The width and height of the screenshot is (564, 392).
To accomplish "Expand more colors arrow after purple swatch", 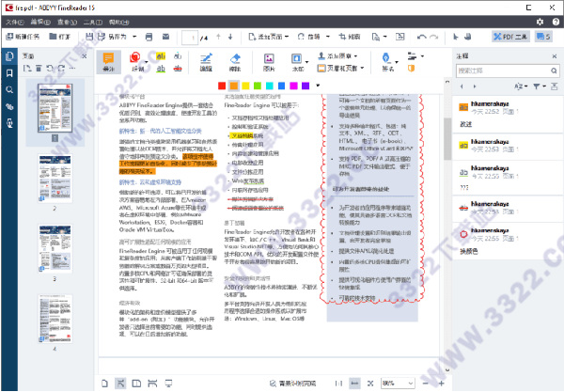I will click(318, 86).
